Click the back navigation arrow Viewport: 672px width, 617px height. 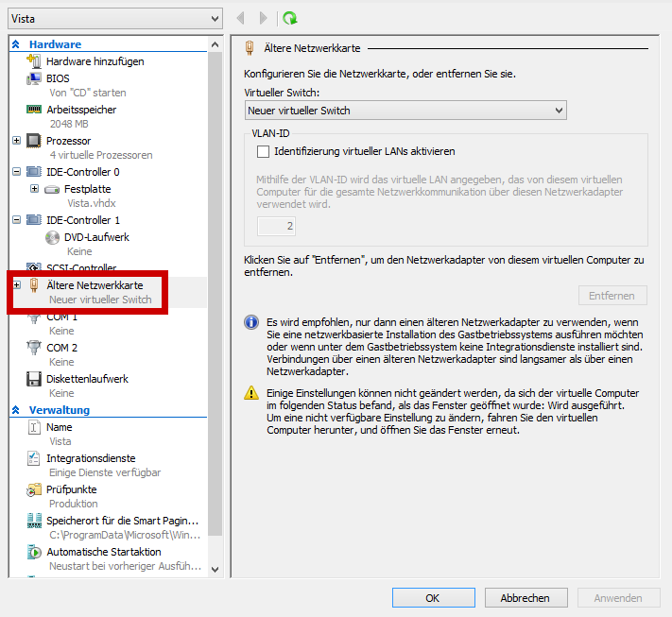(x=240, y=18)
